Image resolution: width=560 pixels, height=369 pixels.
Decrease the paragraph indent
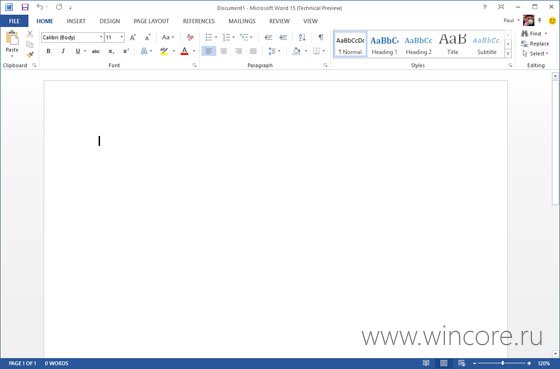coord(268,38)
